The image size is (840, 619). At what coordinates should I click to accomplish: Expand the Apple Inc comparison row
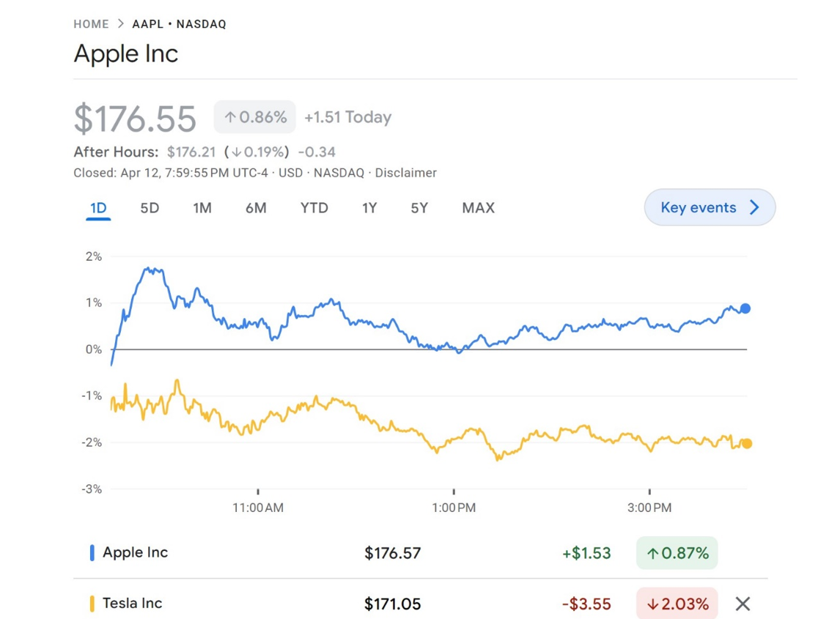tap(136, 552)
